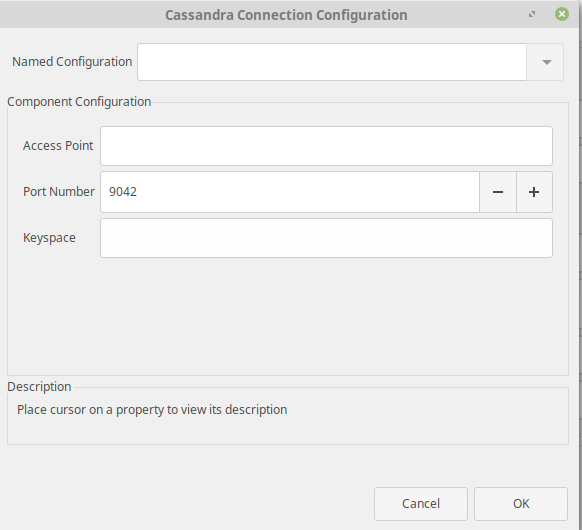The height and width of the screenshot is (530, 582).
Task: Increase port number with the plus button
Action: (x=534, y=192)
